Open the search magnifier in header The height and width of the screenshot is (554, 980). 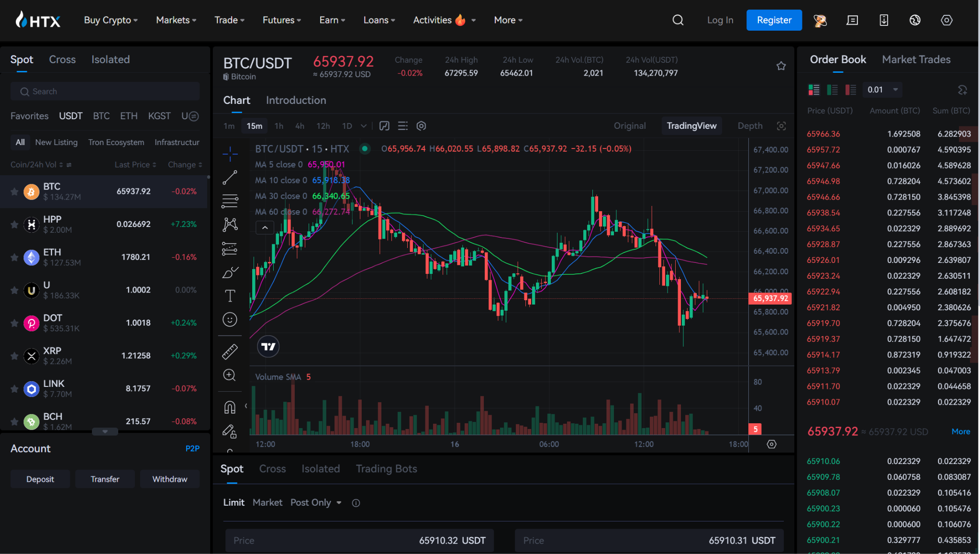pyautogui.click(x=678, y=20)
